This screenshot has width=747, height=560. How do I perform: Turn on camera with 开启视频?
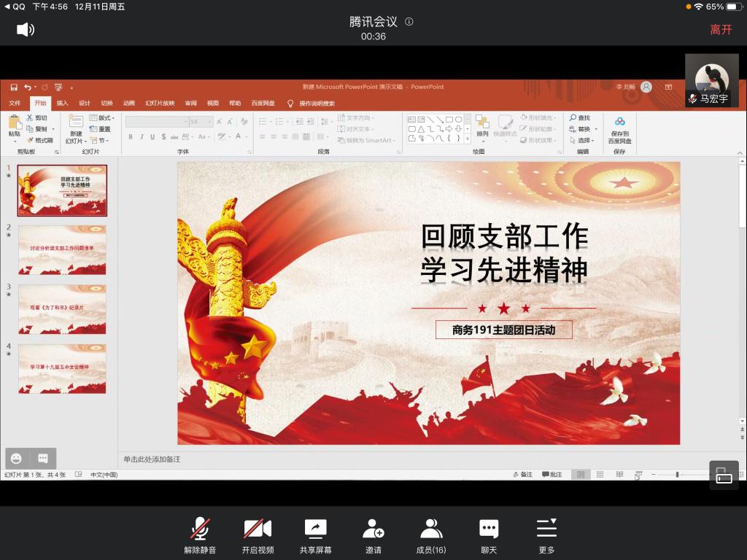(x=258, y=536)
